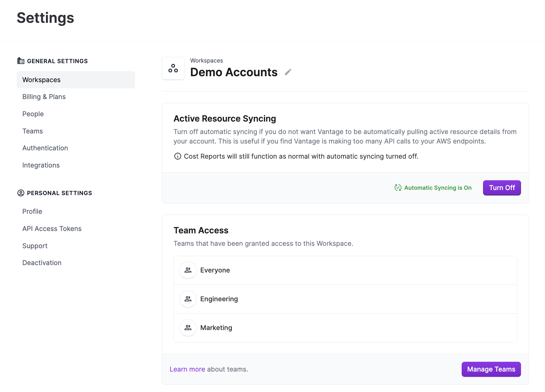Navigate to the People settings page
This screenshot has width=545, height=392.
(33, 114)
